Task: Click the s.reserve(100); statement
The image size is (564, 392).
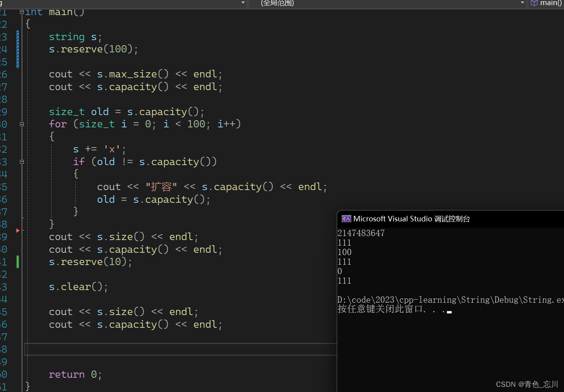Action: 94,49
